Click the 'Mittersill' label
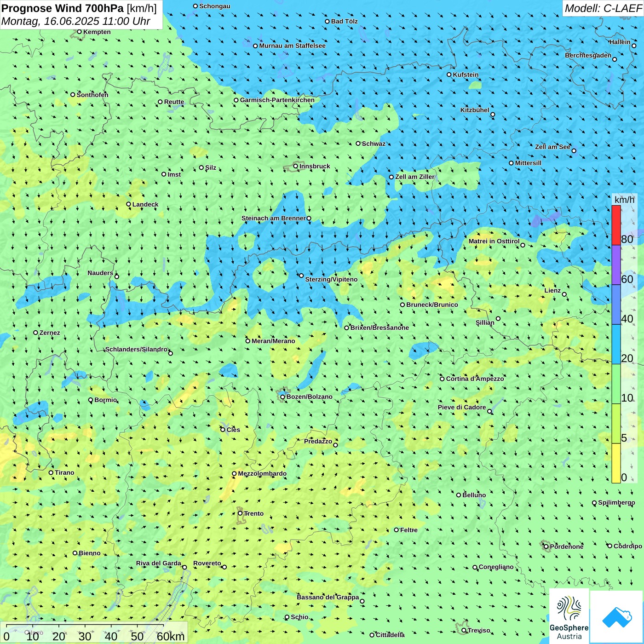 click(x=529, y=163)
